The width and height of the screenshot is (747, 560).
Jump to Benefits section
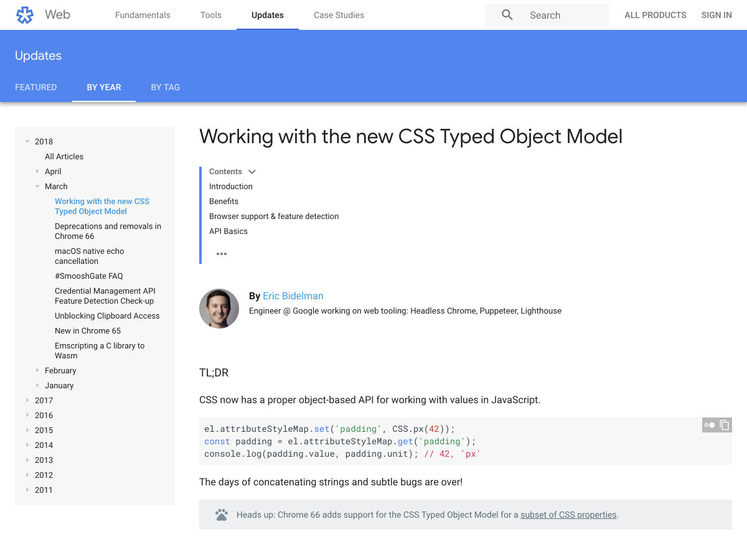point(224,201)
